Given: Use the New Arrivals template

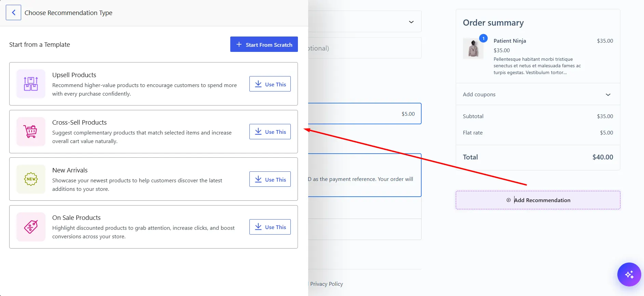Looking at the screenshot, I should pos(270,179).
